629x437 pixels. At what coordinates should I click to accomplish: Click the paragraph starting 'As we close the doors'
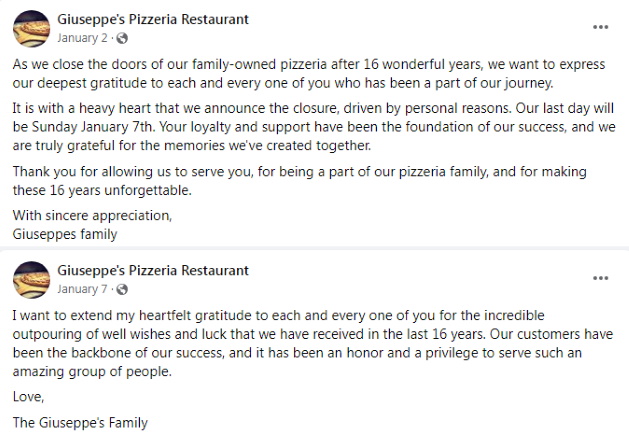tap(309, 74)
